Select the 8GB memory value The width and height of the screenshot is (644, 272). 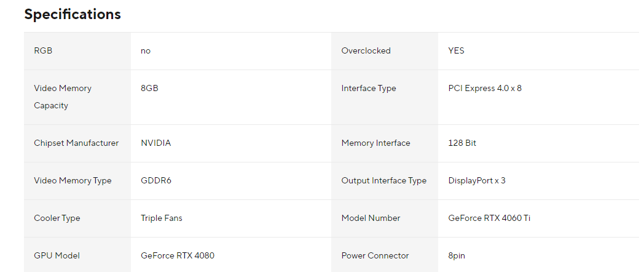[149, 89]
